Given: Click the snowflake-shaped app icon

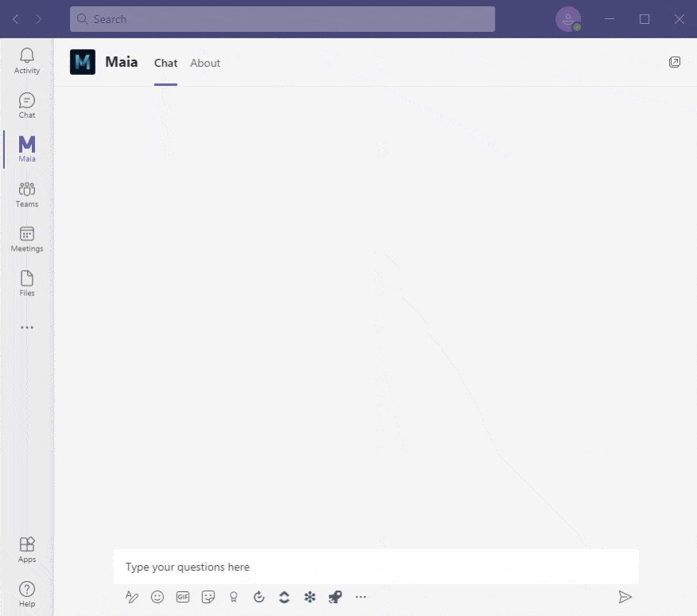Looking at the screenshot, I should [x=310, y=597].
